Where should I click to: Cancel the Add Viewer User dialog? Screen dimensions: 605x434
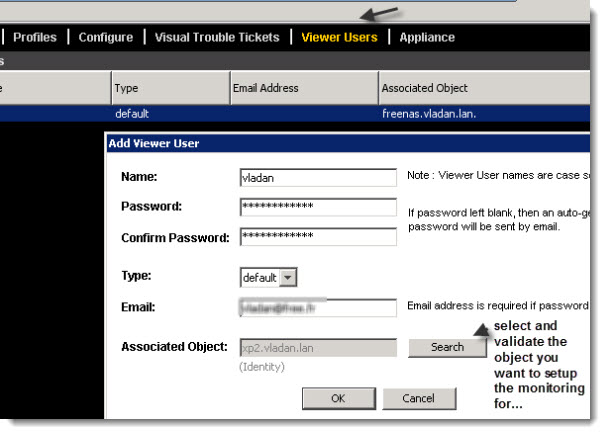(419, 399)
